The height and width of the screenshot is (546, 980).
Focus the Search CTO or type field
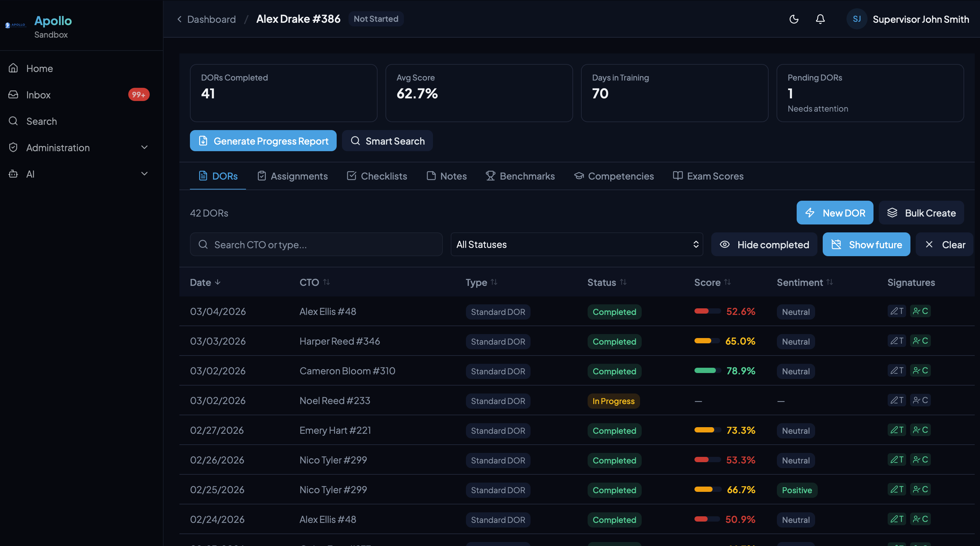point(316,244)
